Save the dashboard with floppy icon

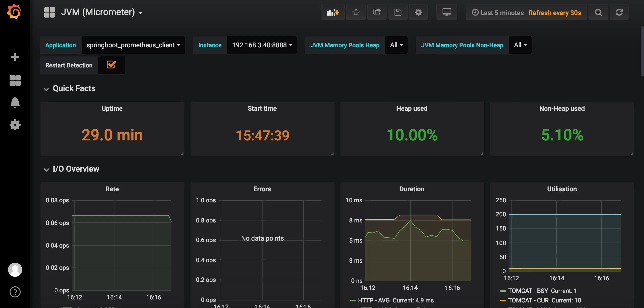coord(398,12)
